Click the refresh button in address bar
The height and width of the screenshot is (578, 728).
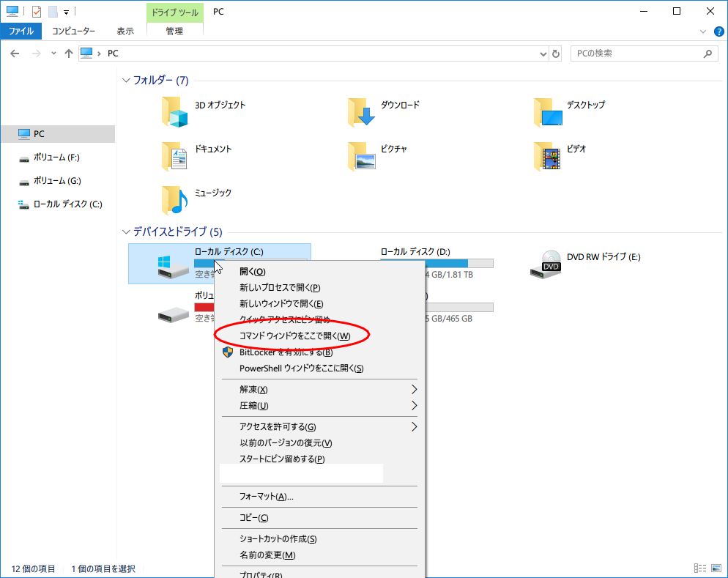coord(556,53)
